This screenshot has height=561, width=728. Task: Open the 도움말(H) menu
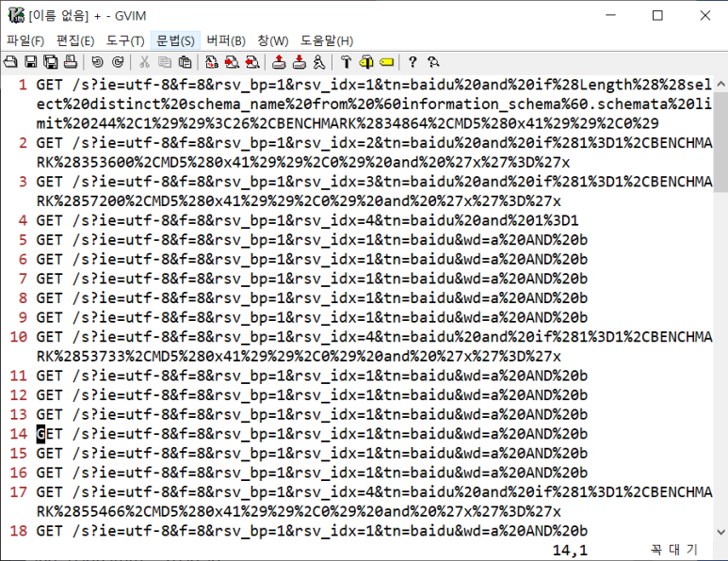327,40
